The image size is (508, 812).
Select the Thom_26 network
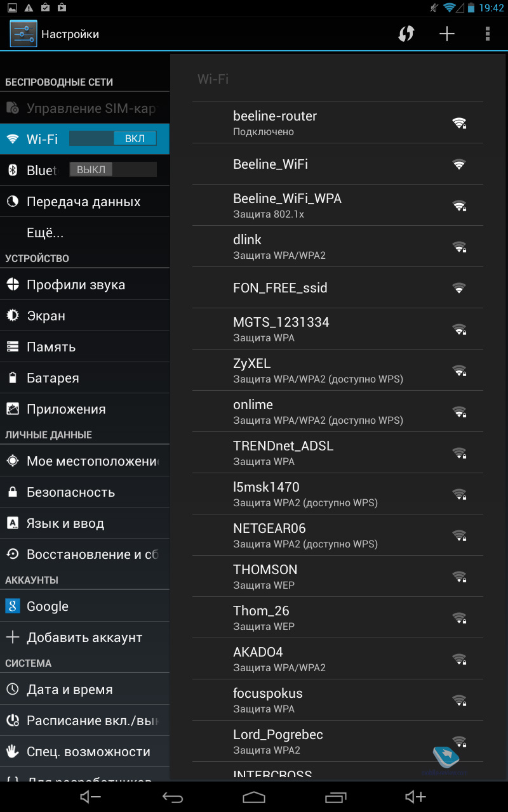pyautogui.click(x=338, y=617)
